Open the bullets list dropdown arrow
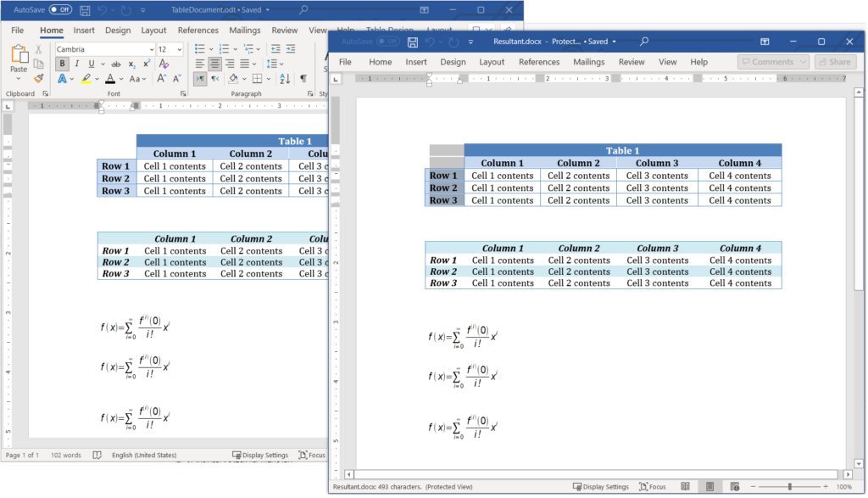 click(x=211, y=49)
